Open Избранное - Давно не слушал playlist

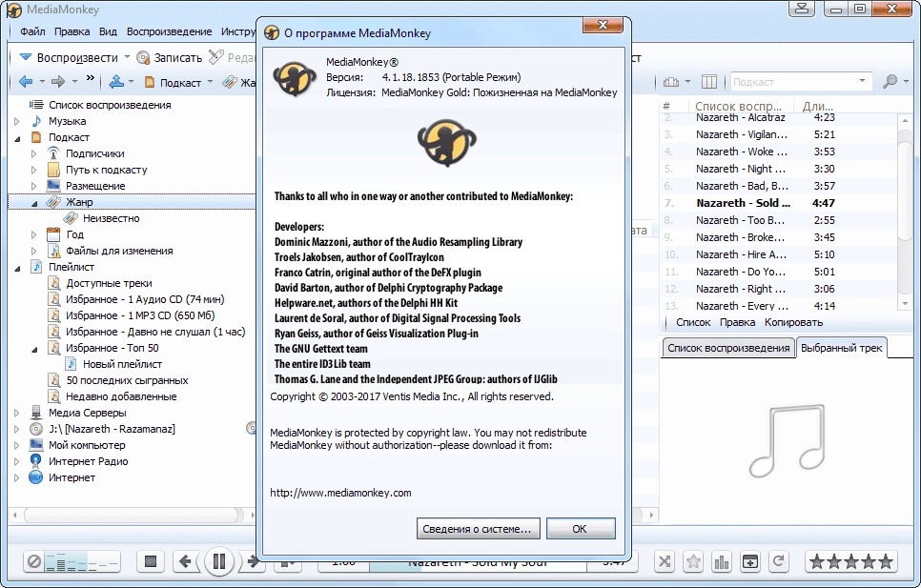(155, 332)
